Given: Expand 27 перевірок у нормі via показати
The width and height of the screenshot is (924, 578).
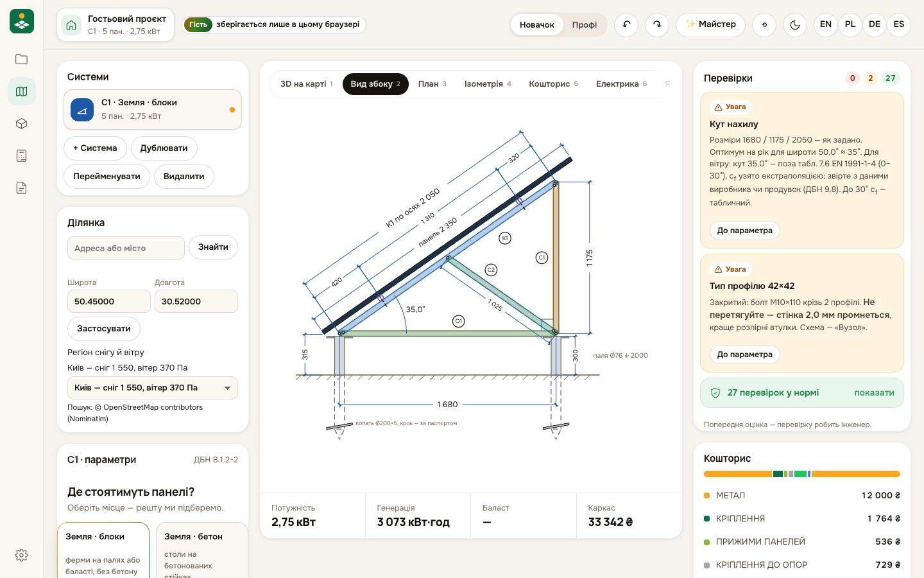Looking at the screenshot, I should tap(874, 392).
